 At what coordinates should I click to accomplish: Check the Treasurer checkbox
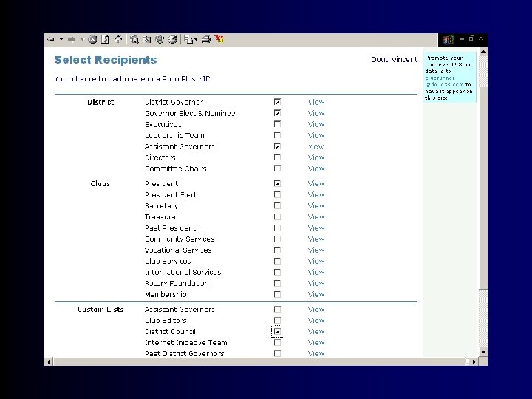click(x=277, y=216)
